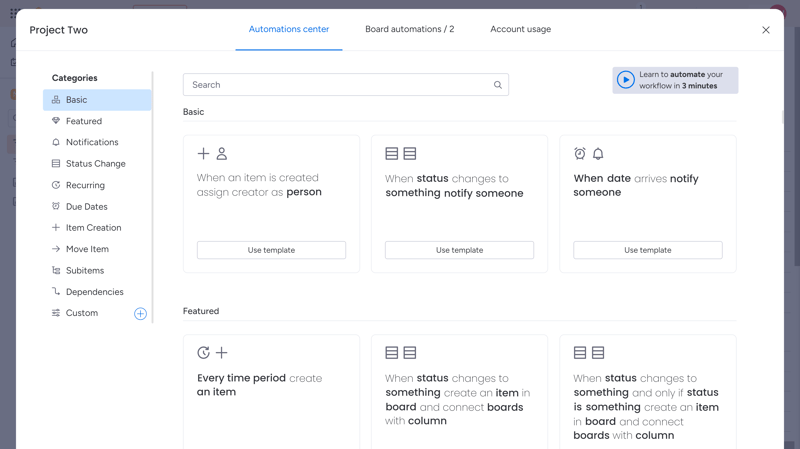Screen dimensions: 800x449
Task: Select the Move Item category
Action: click(x=87, y=249)
